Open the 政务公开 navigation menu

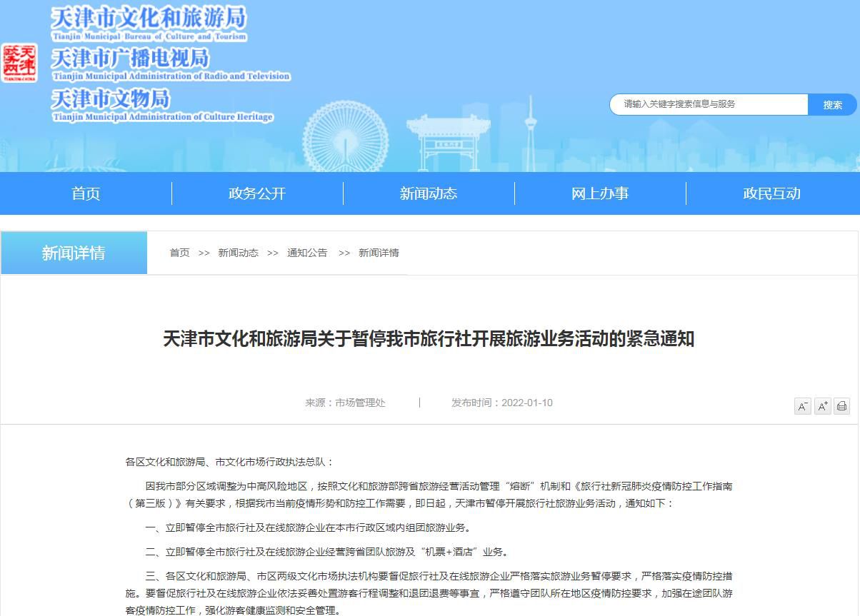tap(257, 193)
